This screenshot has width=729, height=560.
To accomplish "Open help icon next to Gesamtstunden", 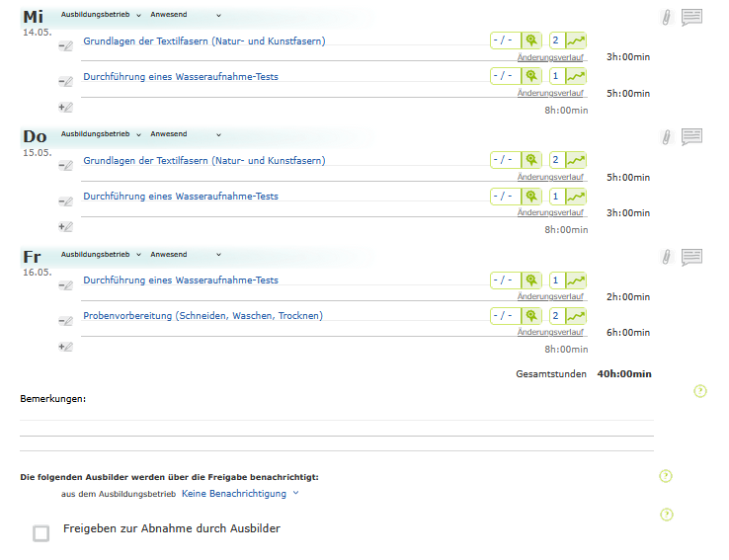I will [700, 391].
